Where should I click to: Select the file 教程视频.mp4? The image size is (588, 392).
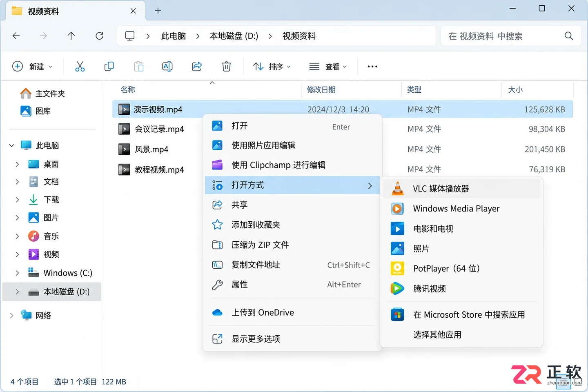159,169
